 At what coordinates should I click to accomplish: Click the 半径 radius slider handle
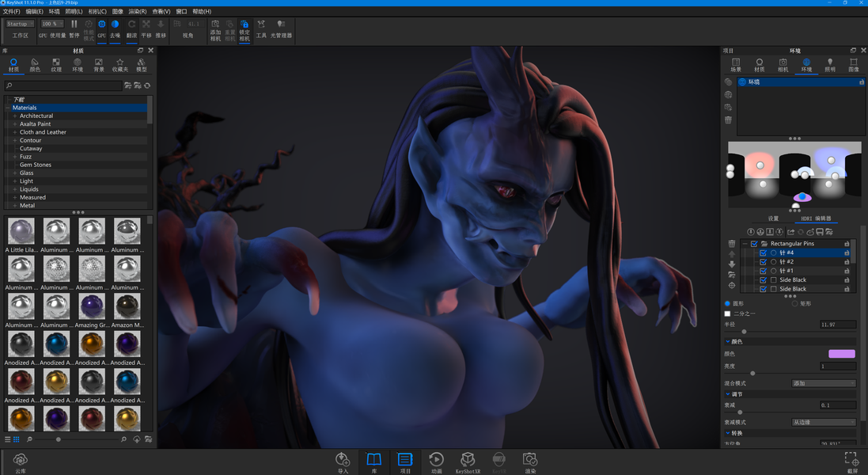744,332
